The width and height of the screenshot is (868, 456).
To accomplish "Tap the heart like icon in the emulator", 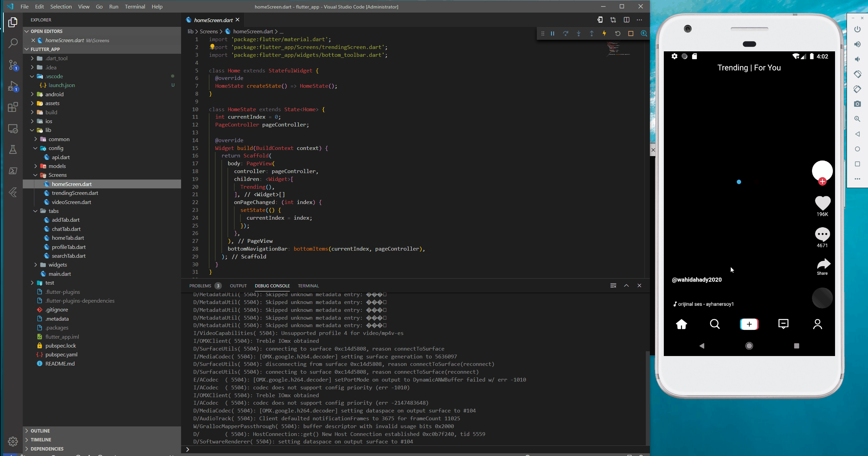I will (x=822, y=203).
